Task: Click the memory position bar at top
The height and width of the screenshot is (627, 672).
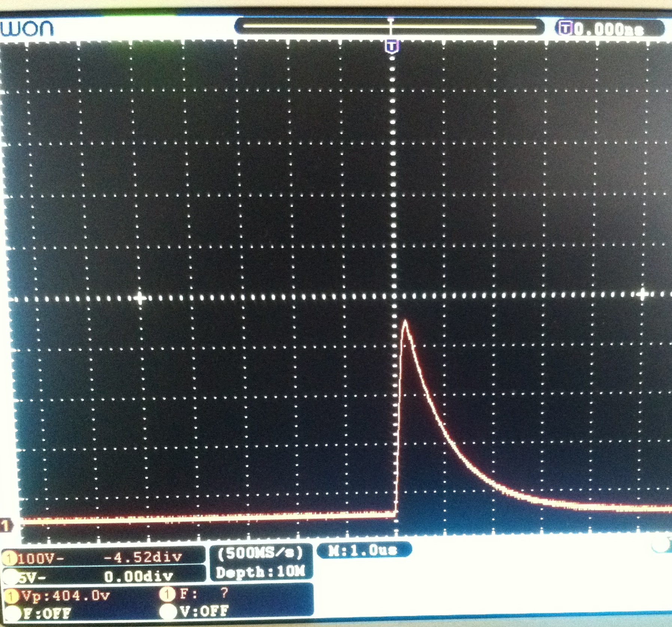Action: [x=389, y=27]
